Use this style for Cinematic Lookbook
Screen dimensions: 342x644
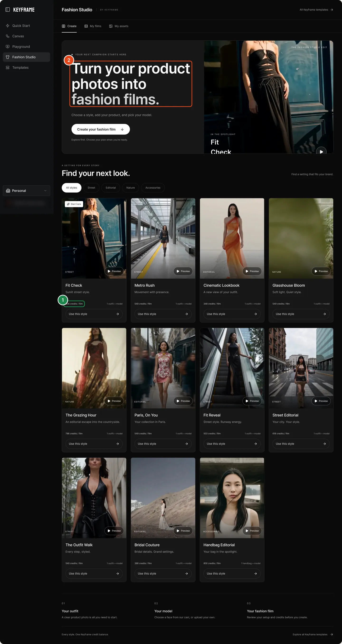click(232, 314)
